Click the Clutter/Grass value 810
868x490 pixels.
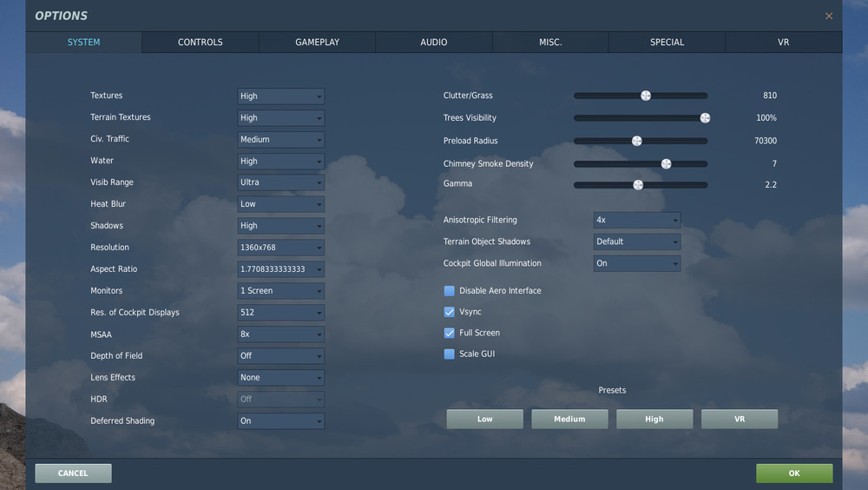(x=769, y=96)
